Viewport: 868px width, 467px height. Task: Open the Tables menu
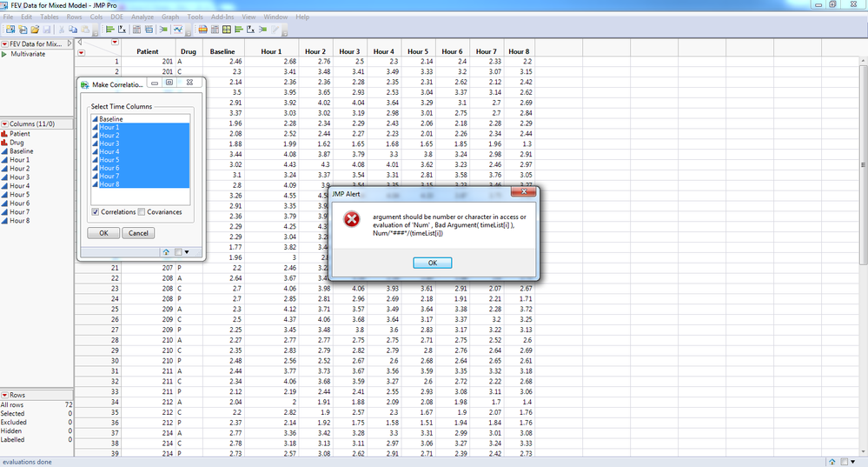point(50,17)
